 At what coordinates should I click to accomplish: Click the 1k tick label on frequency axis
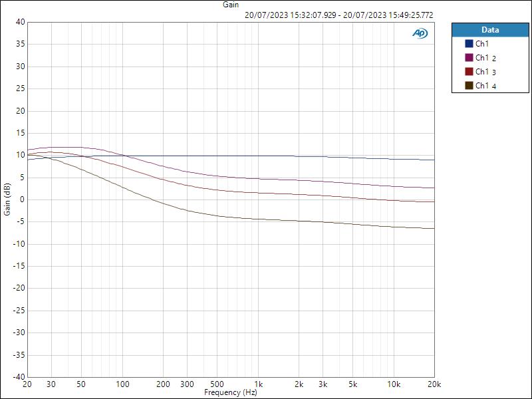(259, 384)
